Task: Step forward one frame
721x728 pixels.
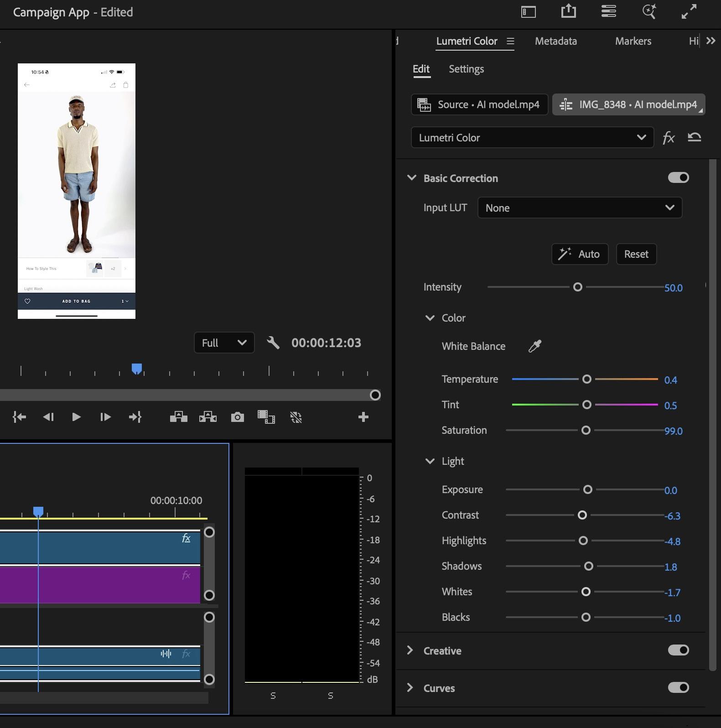Action: (x=105, y=417)
